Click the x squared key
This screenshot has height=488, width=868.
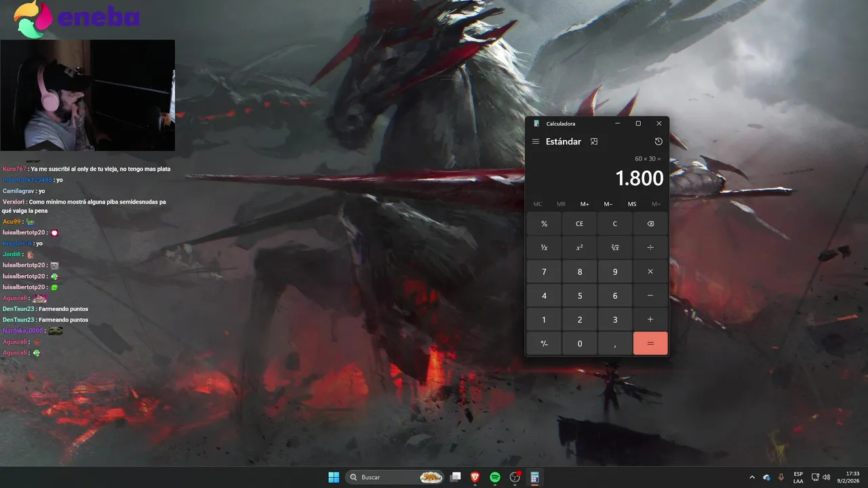pyautogui.click(x=579, y=247)
